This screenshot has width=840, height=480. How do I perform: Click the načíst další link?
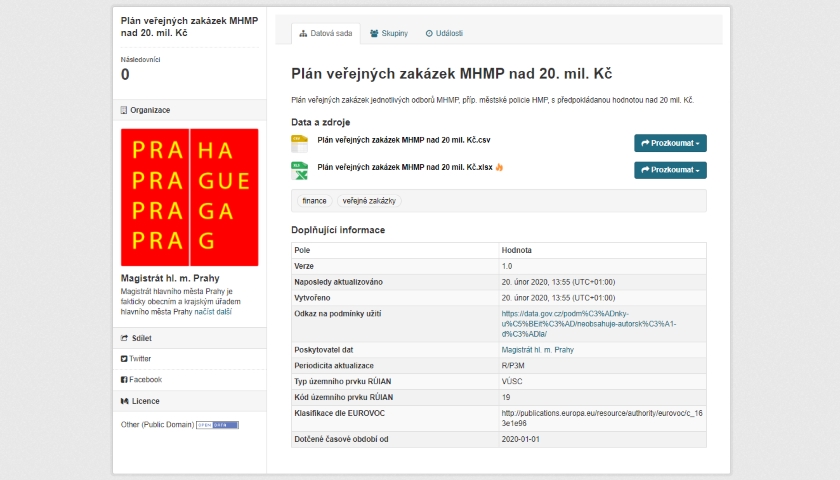tap(213, 312)
